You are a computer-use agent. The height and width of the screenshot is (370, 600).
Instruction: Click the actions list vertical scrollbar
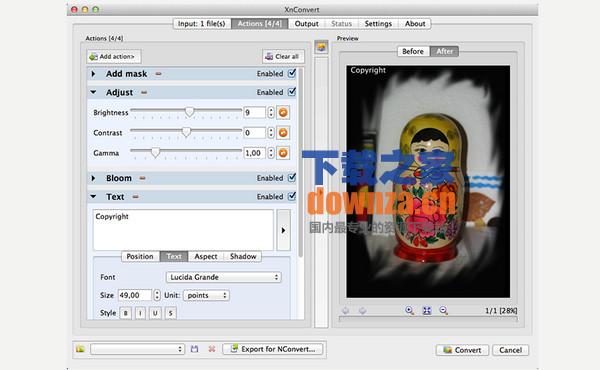301,163
